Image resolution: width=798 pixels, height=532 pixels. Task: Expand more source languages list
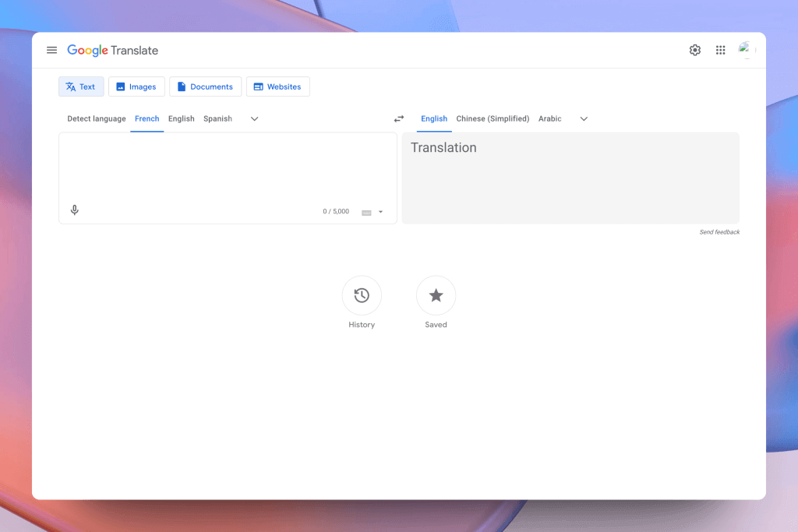pos(254,119)
